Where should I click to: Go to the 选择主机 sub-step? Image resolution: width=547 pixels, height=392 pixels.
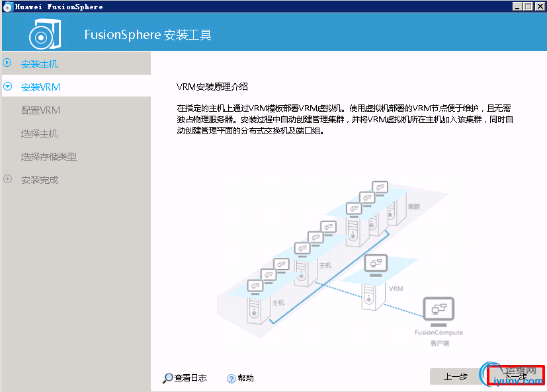pos(40,134)
